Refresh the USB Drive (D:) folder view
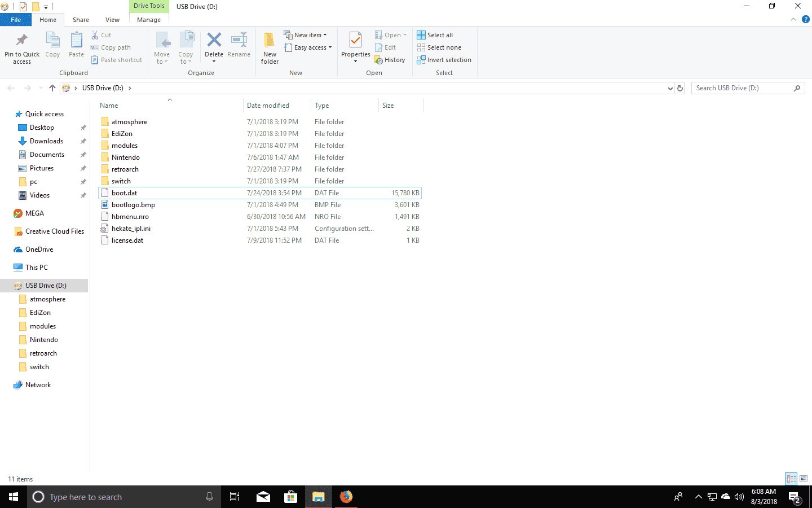The width and height of the screenshot is (812, 508). 680,88
